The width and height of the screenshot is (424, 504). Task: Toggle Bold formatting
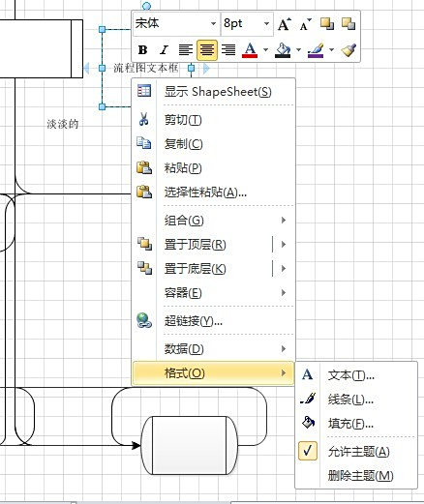(142, 50)
